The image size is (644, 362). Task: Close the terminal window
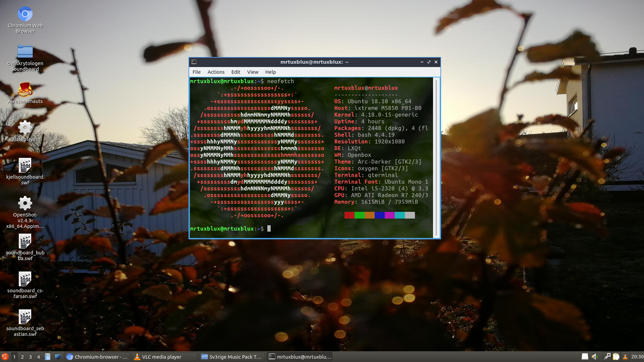click(x=436, y=62)
